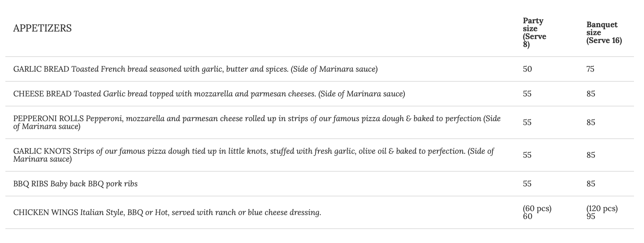Select the CHEESE BREAD item description
644x243 pixels.
coord(209,94)
